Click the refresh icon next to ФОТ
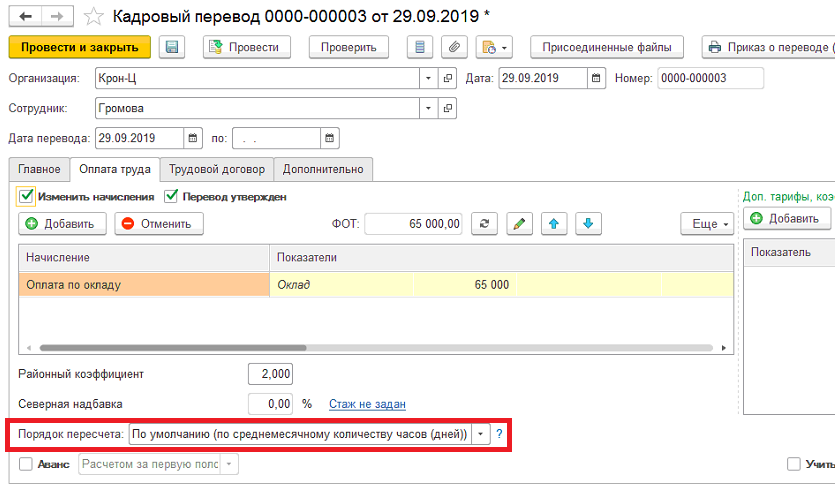835x489 pixels. pyautogui.click(x=484, y=224)
